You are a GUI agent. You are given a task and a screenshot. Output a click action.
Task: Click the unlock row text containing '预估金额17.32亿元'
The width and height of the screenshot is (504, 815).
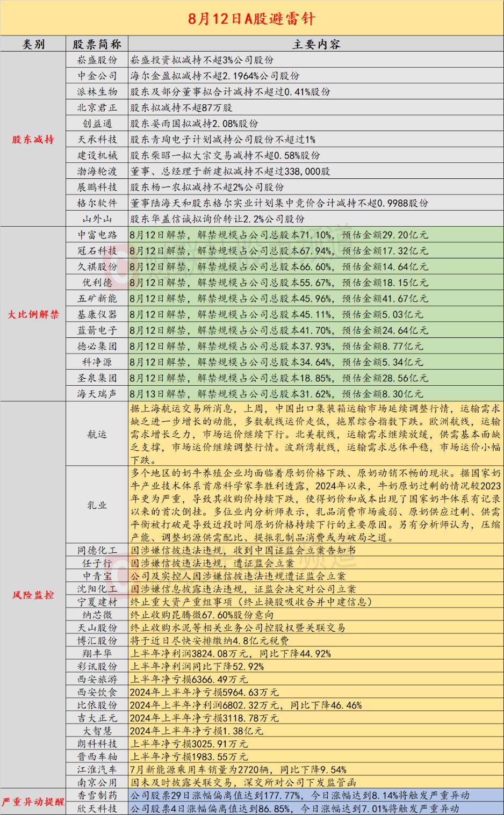(279, 251)
